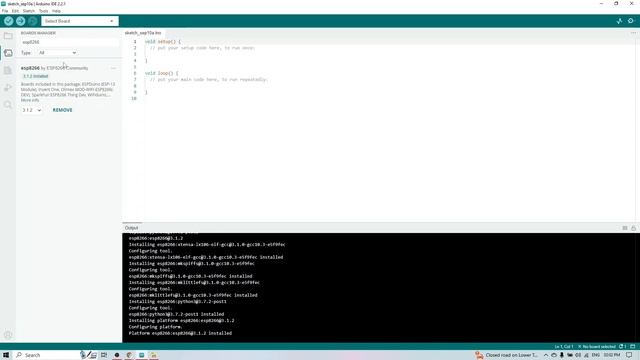This screenshot has height=360, width=640.
Task: Open Task View in the taskbar
Action: pyautogui.click(x=104, y=355)
